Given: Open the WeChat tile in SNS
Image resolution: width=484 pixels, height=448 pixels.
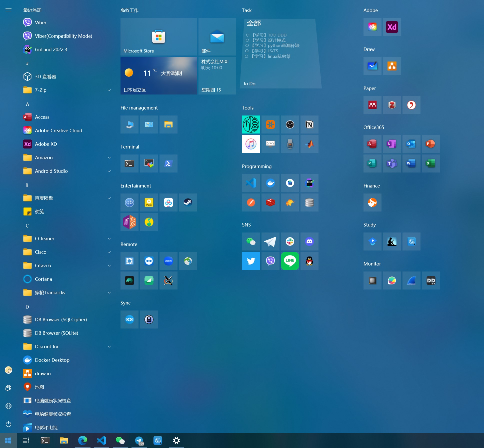Looking at the screenshot, I should [x=251, y=241].
